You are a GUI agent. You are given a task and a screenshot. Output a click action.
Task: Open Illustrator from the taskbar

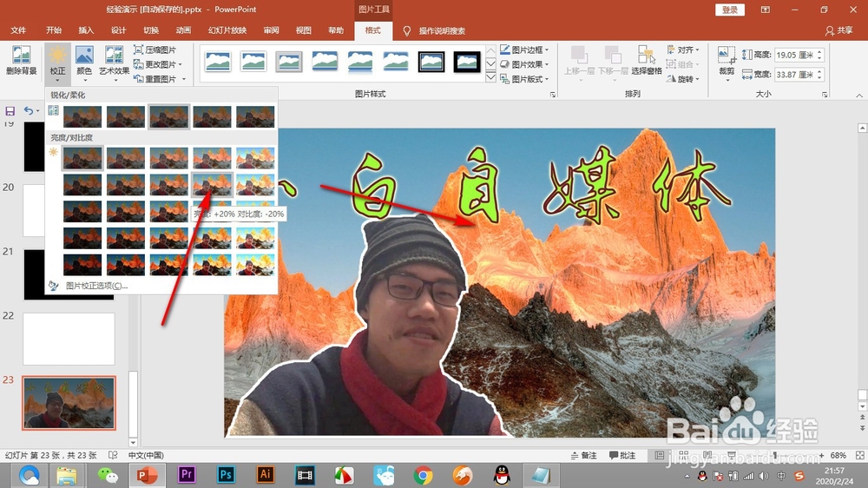[x=265, y=475]
